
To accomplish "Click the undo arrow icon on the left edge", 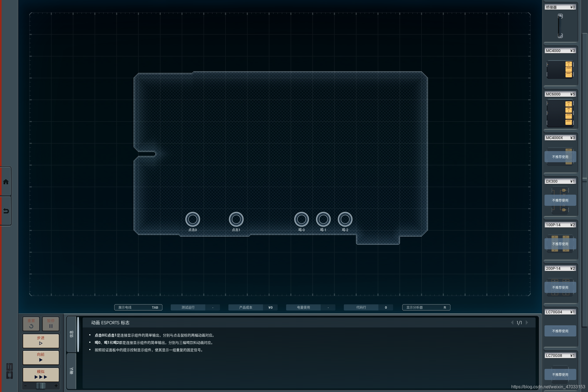I will pyautogui.click(x=6, y=211).
